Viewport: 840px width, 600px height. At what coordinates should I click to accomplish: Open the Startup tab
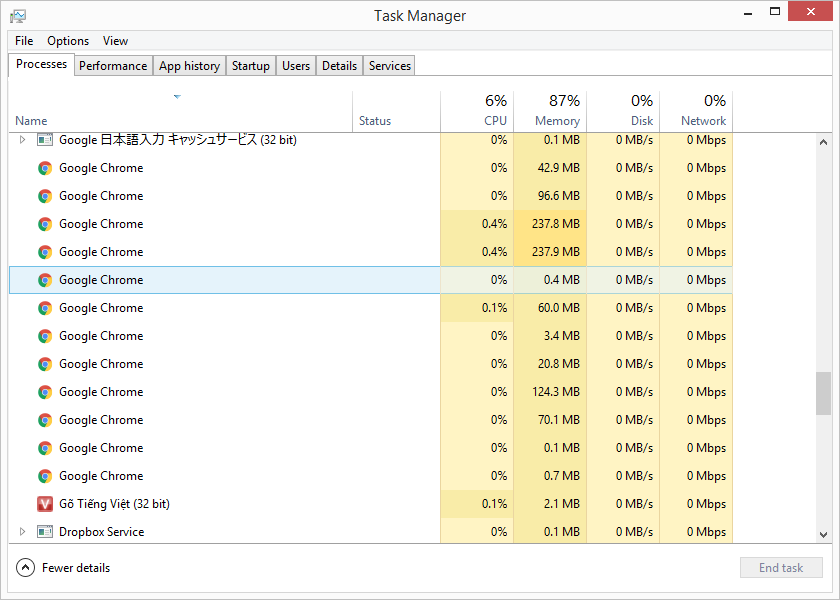point(251,66)
